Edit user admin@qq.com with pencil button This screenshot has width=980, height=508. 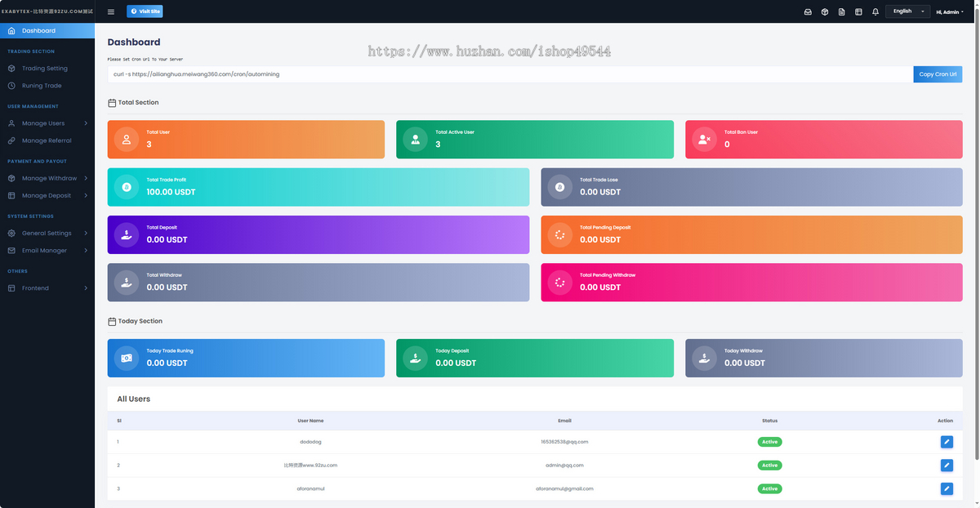[x=947, y=466]
